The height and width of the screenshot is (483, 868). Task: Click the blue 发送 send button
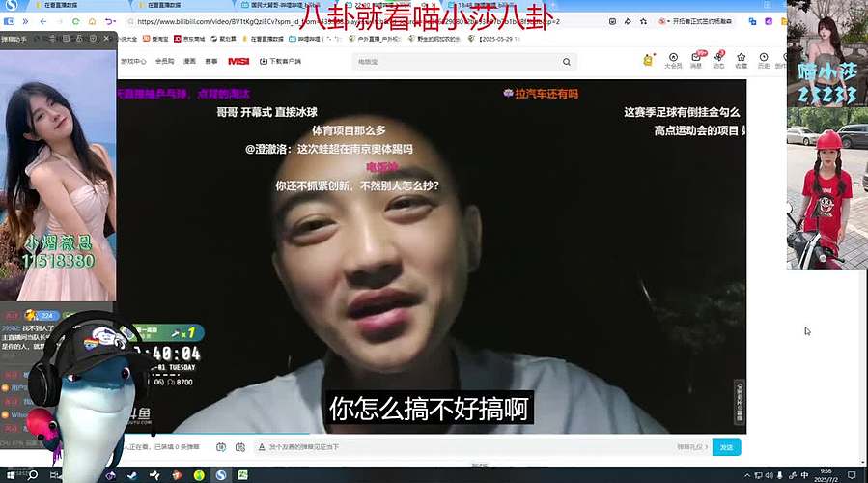click(x=726, y=447)
